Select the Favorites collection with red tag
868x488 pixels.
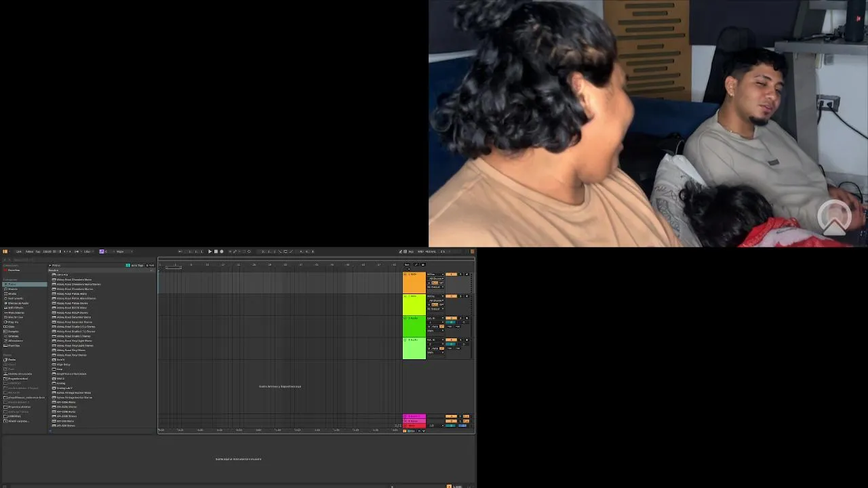(25, 270)
